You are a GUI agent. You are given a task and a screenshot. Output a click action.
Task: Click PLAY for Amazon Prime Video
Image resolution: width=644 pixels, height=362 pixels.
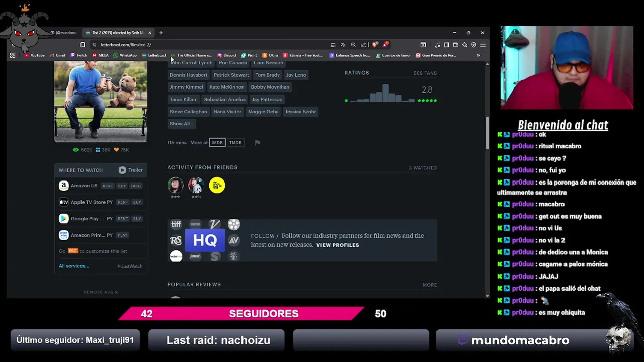(123, 235)
